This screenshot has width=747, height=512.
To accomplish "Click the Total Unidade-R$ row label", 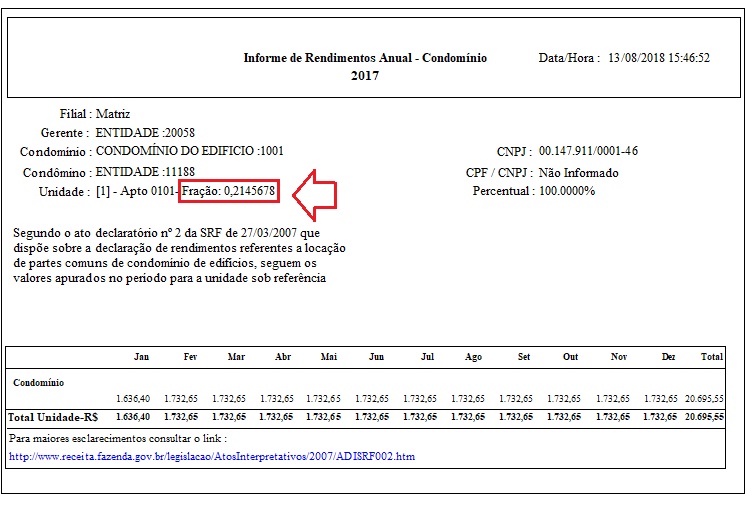I will (55, 416).
